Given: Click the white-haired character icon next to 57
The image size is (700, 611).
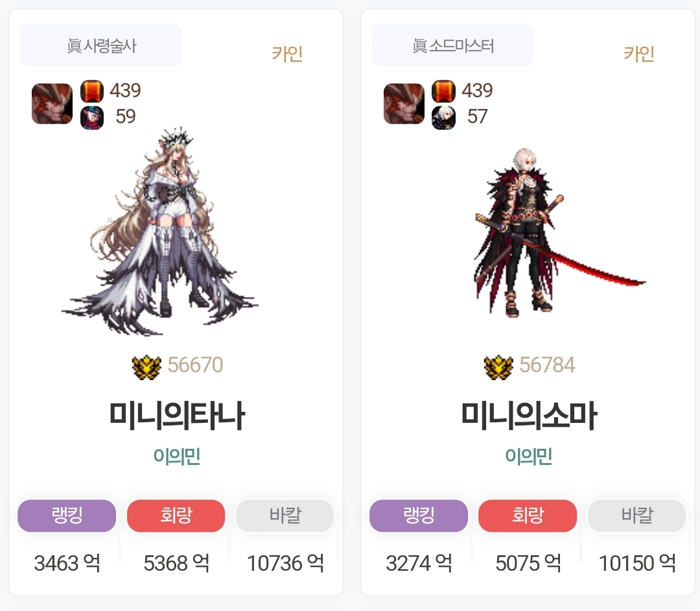Looking at the screenshot, I should (x=444, y=117).
